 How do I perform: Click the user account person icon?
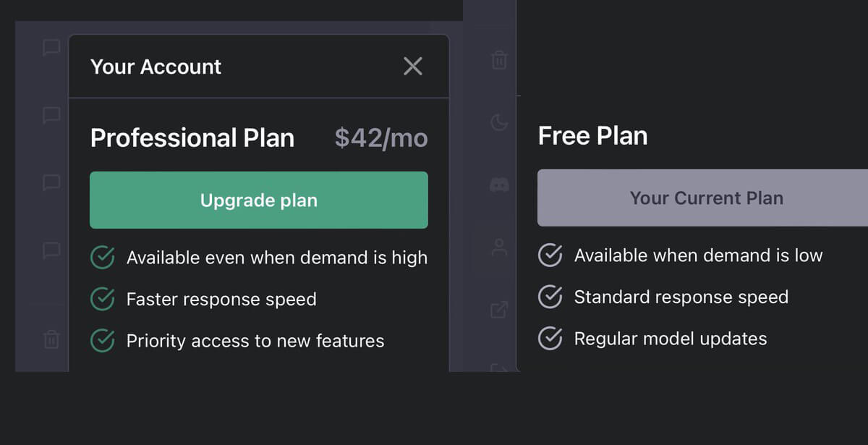499,247
